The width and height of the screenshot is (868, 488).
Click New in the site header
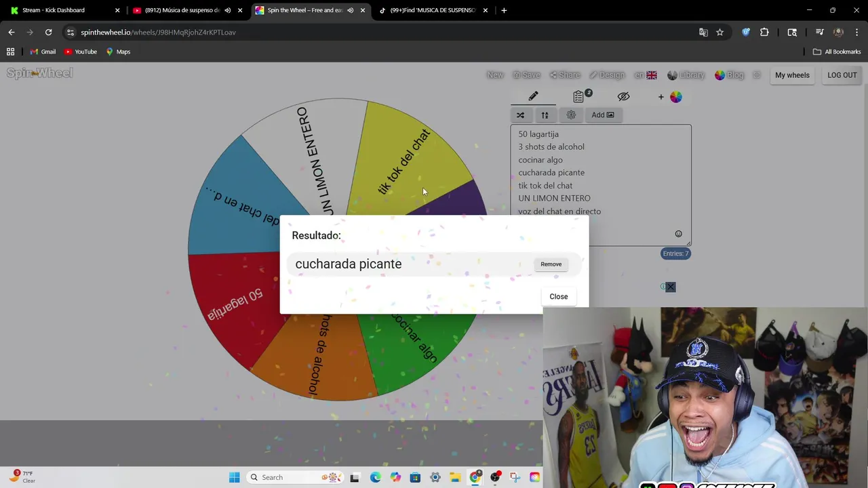(495, 75)
